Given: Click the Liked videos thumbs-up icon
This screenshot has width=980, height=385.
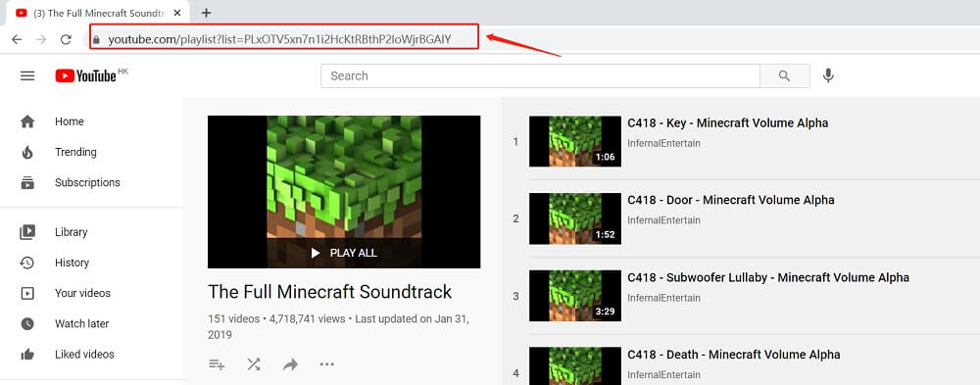Looking at the screenshot, I should 27,355.
